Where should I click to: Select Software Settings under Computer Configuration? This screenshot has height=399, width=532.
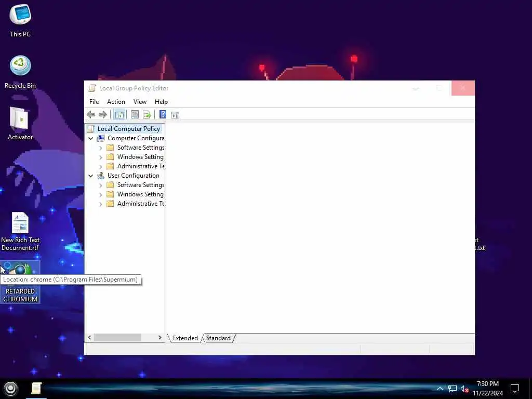(140, 147)
